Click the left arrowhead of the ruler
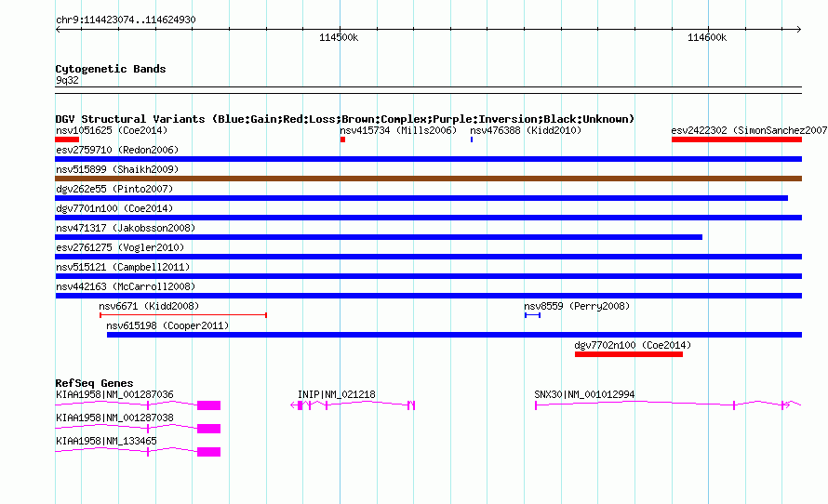Image resolution: width=828 pixels, height=504 pixels. 58,30
